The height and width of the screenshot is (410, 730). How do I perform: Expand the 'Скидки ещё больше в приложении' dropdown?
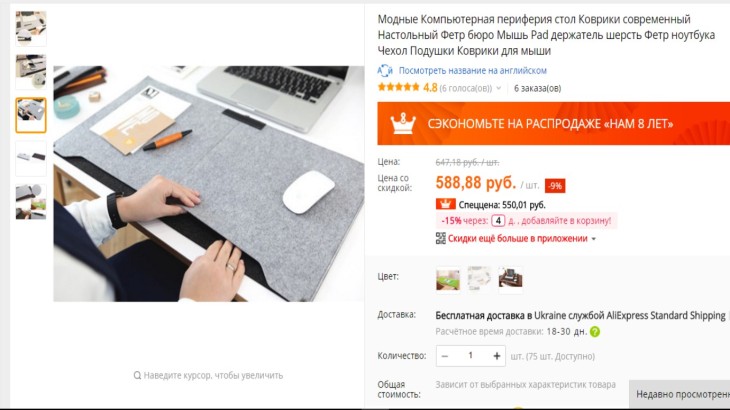pyautogui.click(x=594, y=239)
